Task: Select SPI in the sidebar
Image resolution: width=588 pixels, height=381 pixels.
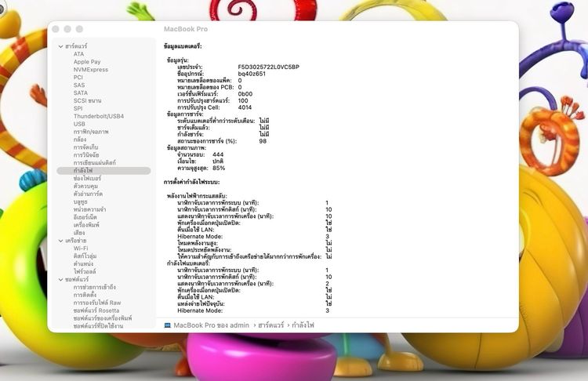Action: (x=78, y=108)
